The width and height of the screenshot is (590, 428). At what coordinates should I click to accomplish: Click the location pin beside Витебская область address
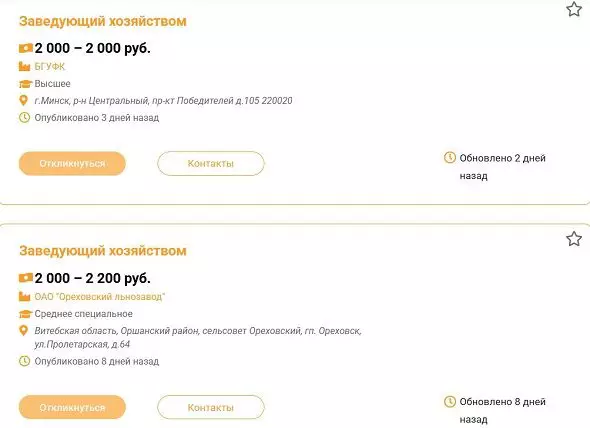[23, 331]
